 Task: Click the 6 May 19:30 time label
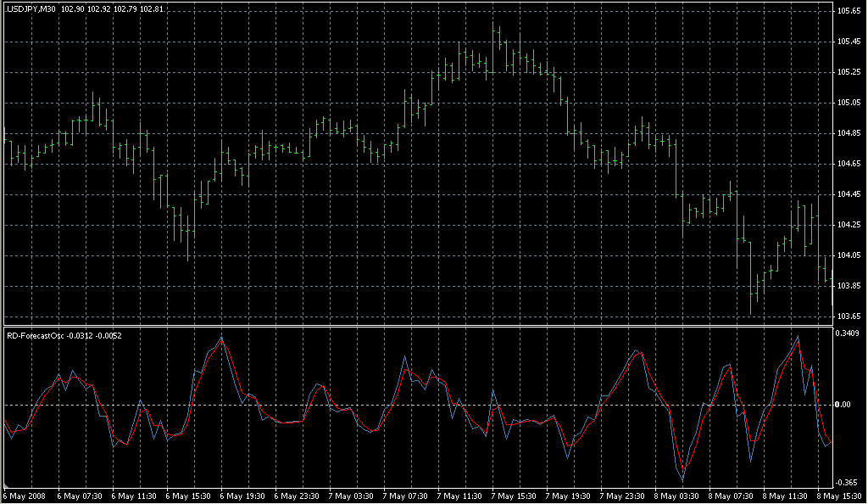pyautogui.click(x=242, y=496)
